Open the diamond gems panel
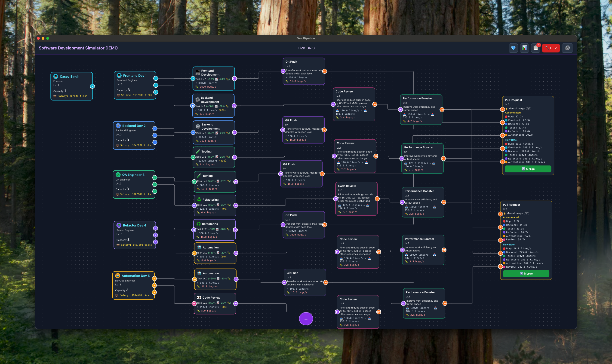Viewport: 612px width, 364px height. point(513,48)
